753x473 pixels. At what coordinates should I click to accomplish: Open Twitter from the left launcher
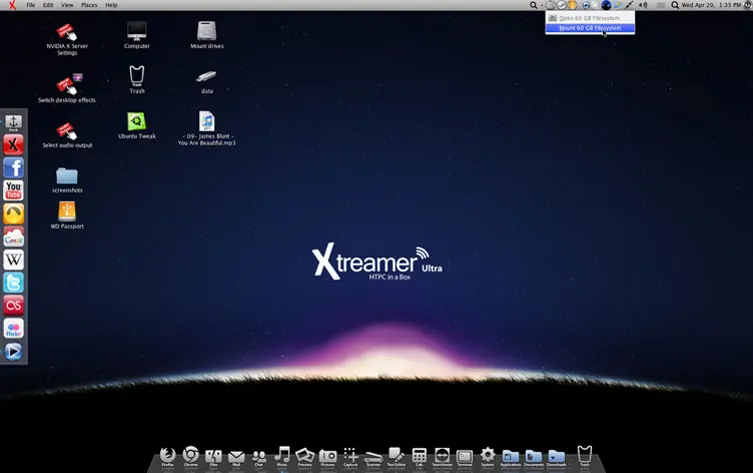pyautogui.click(x=13, y=283)
